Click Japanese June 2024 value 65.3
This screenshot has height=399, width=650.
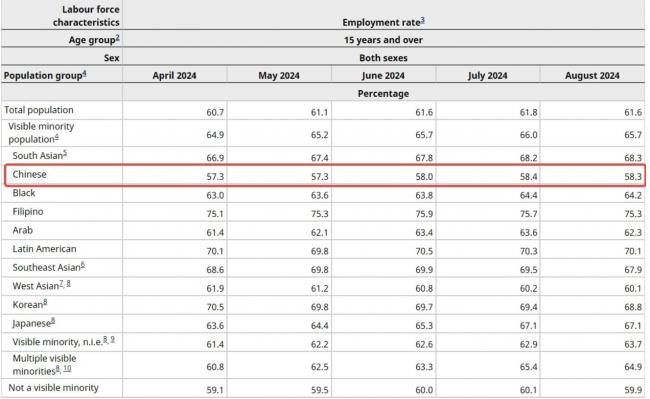click(424, 326)
